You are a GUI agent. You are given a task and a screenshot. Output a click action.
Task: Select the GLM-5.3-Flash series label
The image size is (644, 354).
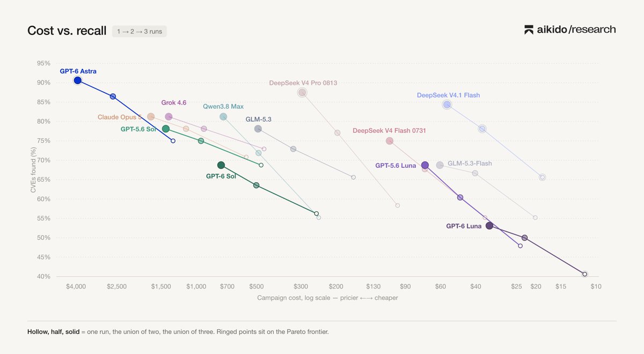470,164
